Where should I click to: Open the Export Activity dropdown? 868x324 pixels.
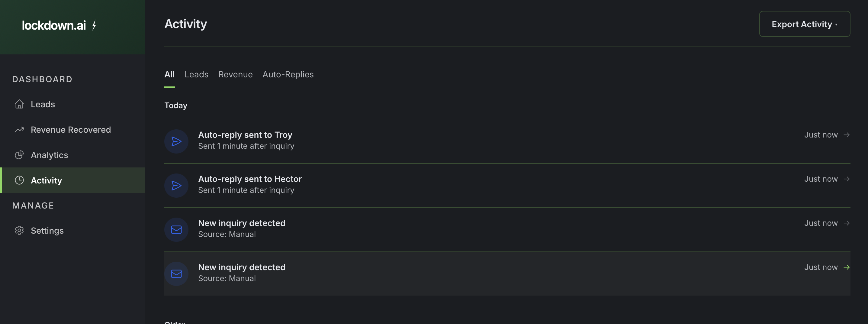coord(805,24)
